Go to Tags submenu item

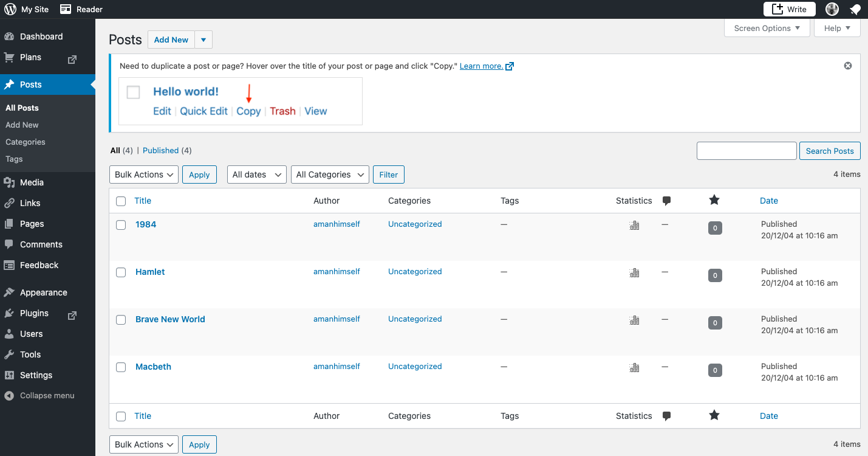[x=14, y=159]
